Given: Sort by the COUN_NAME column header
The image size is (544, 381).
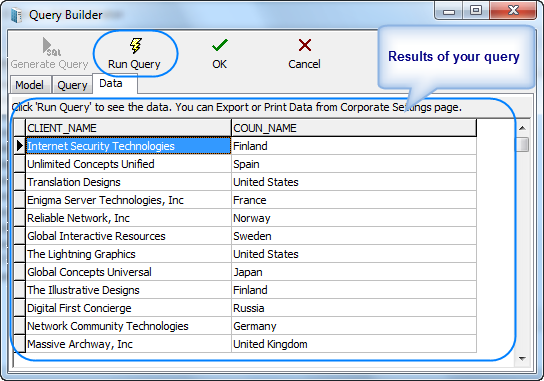Looking at the screenshot, I should coord(354,128).
